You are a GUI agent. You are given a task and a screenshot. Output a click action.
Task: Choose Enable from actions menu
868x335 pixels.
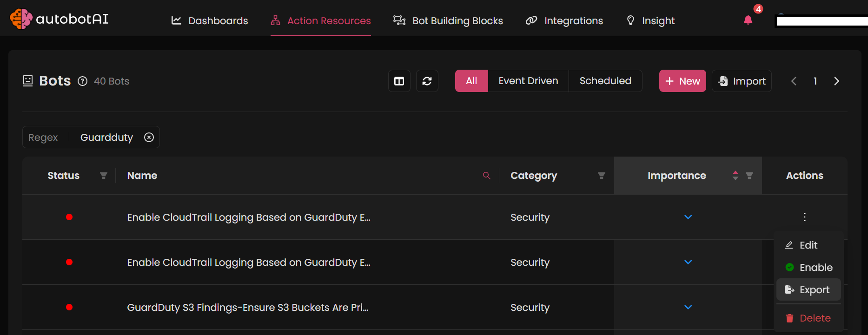click(808, 267)
